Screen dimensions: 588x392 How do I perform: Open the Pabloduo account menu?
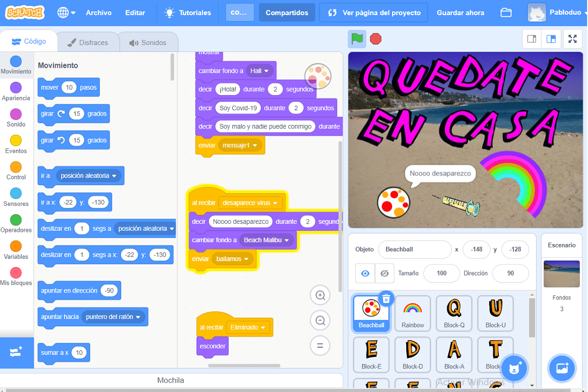click(556, 13)
